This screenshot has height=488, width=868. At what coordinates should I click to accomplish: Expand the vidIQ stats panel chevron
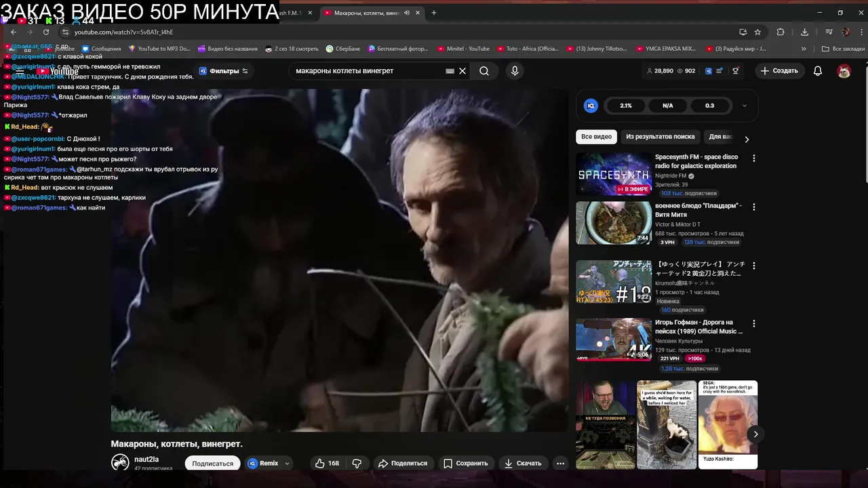click(x=744, y=106)
